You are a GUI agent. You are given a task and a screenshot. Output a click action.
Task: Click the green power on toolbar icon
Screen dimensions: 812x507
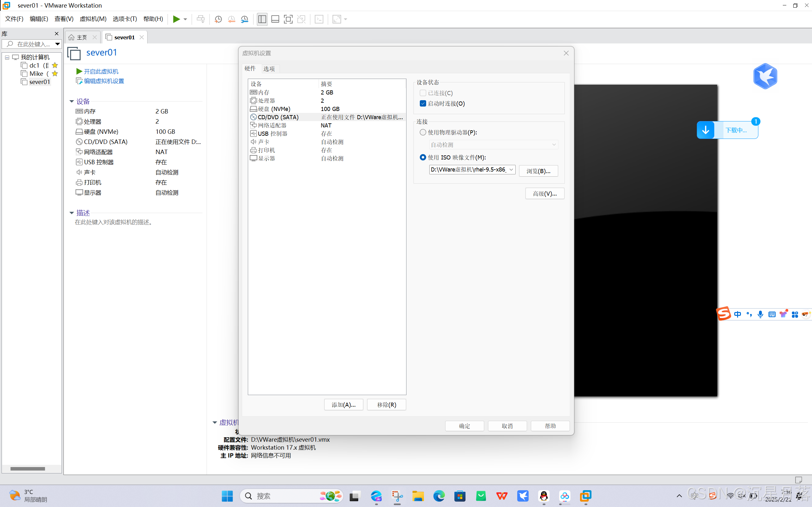[x=176, y=19]
